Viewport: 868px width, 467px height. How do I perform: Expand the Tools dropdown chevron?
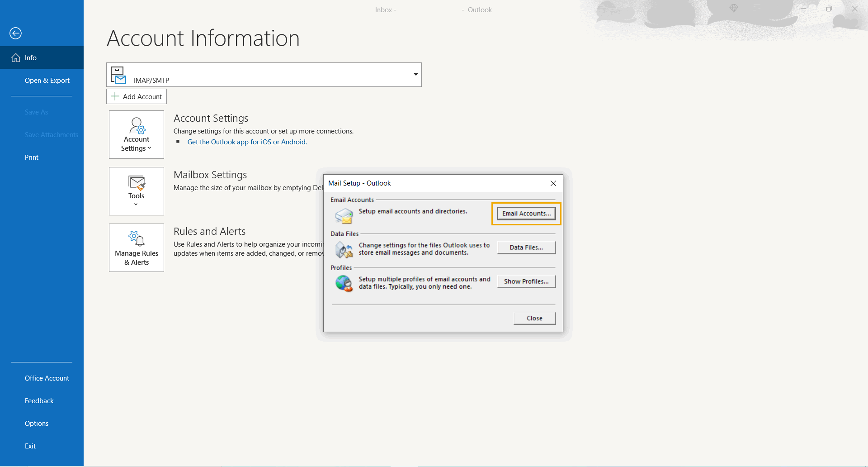(x=136, y=205)
